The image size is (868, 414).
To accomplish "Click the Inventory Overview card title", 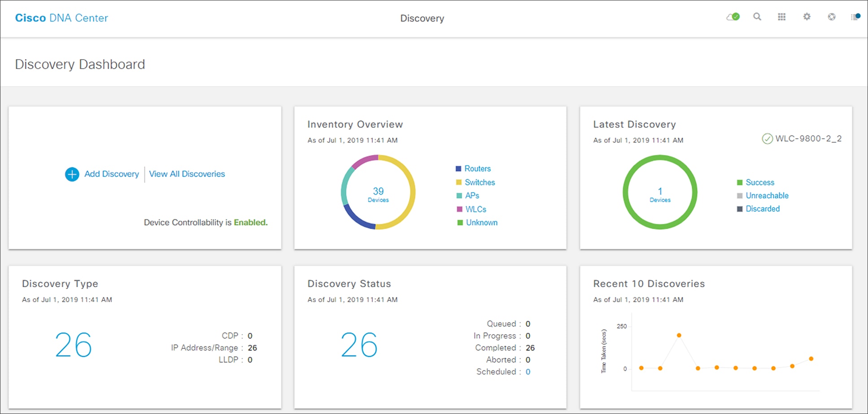I will click(x=355, y=125).
